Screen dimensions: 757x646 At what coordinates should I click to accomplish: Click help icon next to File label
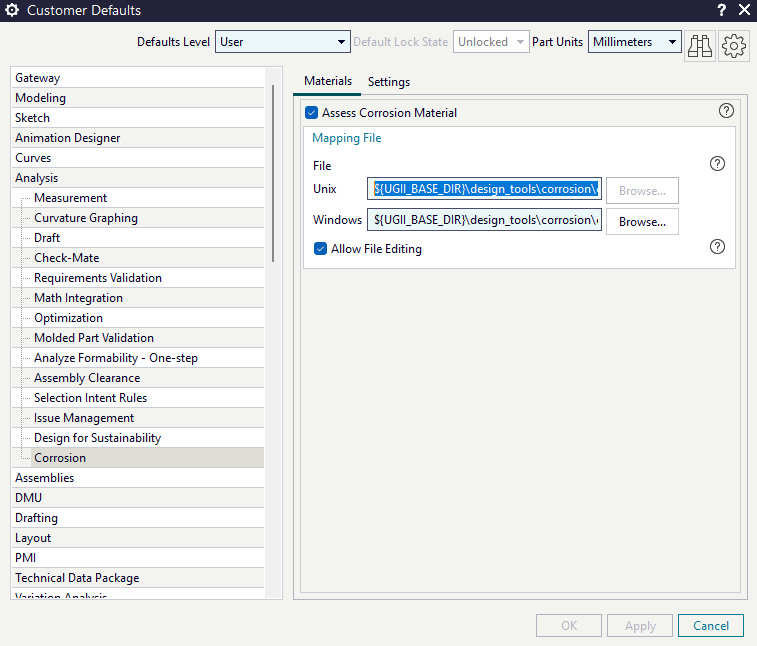pos(717,164)
